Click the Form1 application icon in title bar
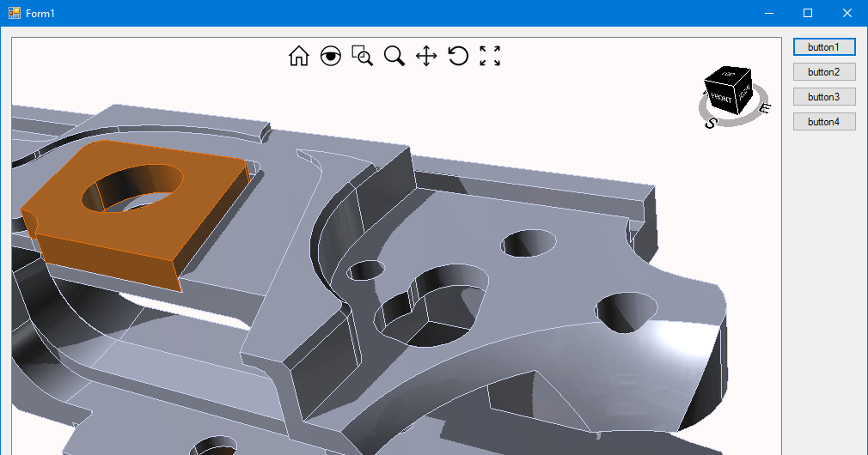Image resolution: width=868 pixels, height=455 pixels. pyautogui.click(x=14, y=13)
